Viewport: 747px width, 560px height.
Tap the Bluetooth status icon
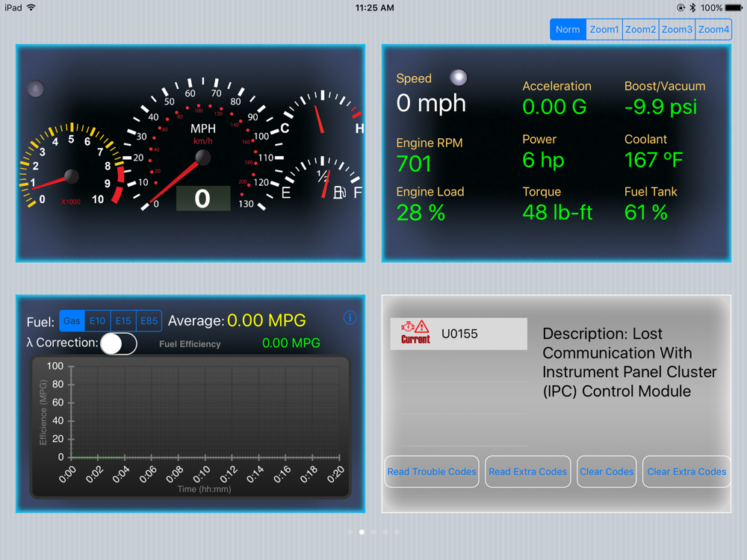tap(692, 7)
